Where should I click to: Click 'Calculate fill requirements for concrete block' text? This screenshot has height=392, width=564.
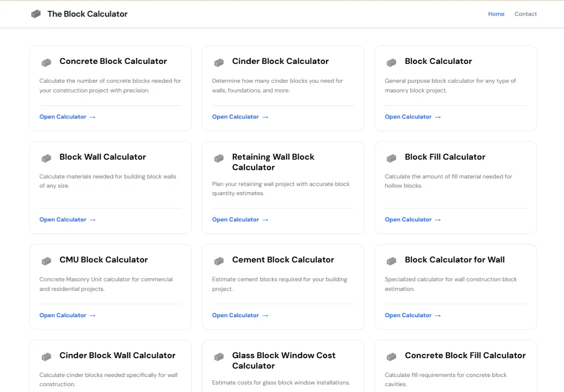coord(446,380)
